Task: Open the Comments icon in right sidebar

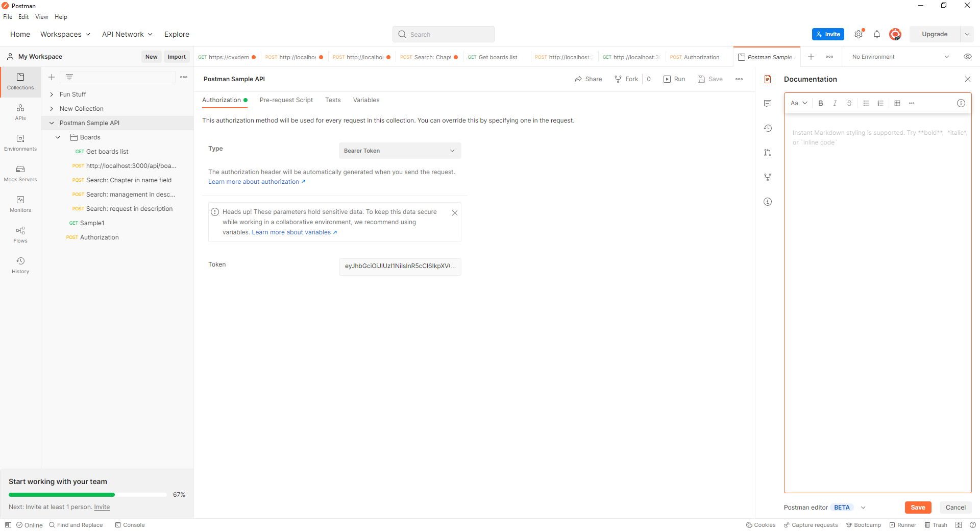Action: point(768,104)
